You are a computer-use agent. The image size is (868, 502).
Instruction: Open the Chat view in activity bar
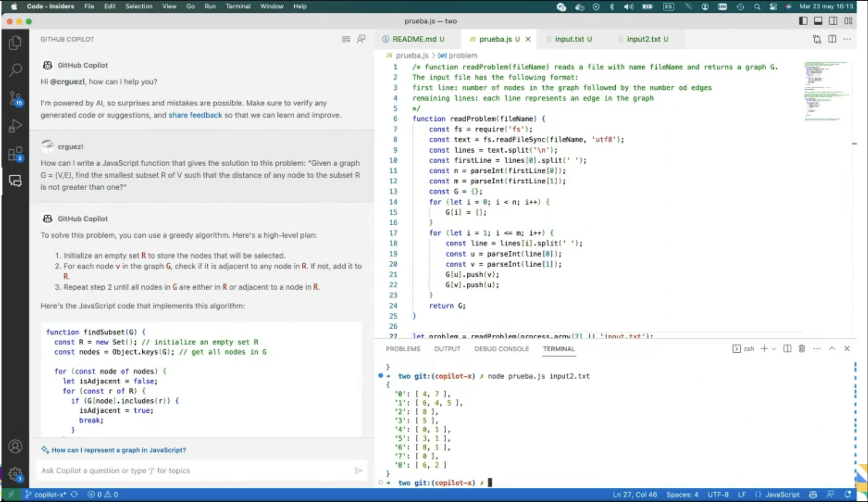[x=15, y=181]
